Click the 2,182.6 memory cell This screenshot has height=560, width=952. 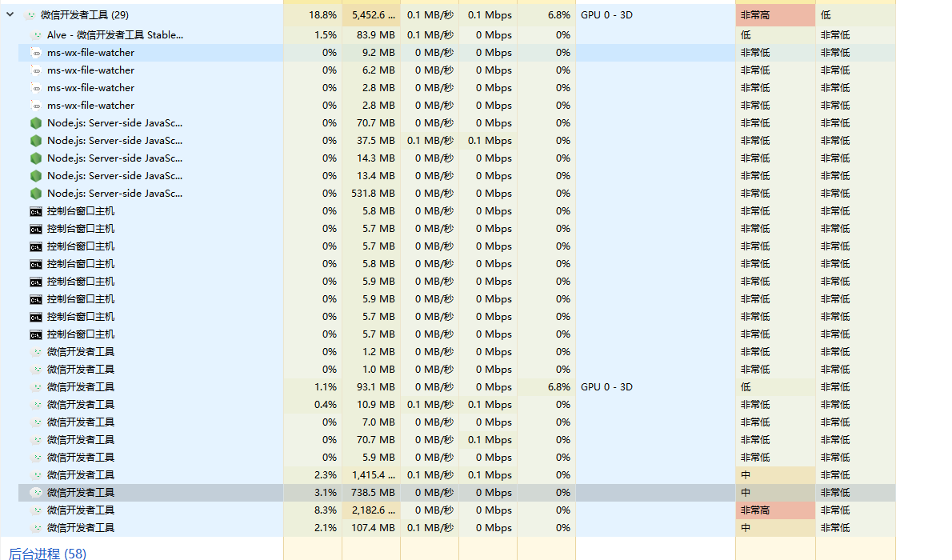coord(371,511)
